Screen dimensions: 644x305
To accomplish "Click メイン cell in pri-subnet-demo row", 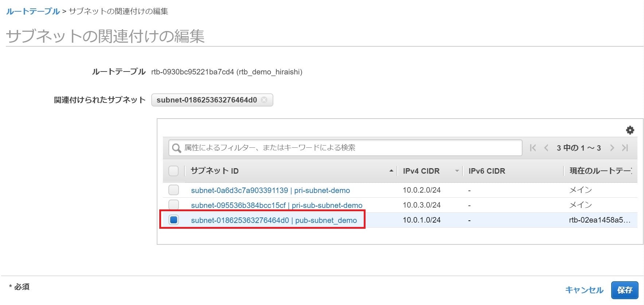I will click(581, 190).
